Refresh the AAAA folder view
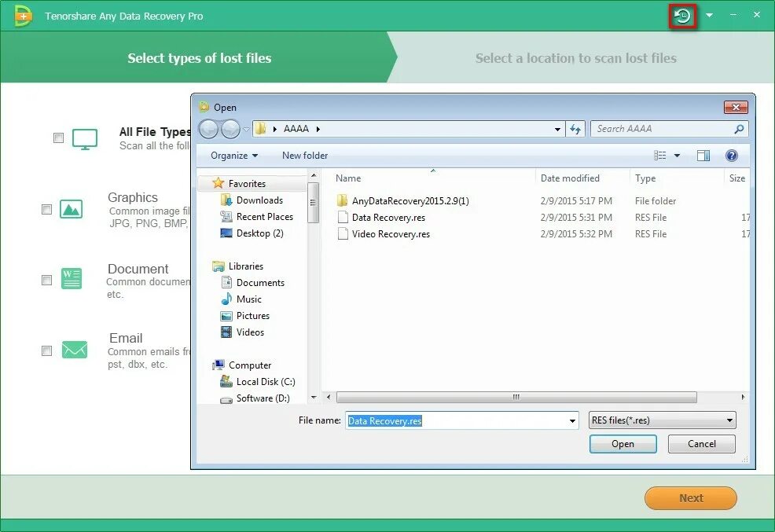Viewport: 775px width, 532px height. click(575, 129)
